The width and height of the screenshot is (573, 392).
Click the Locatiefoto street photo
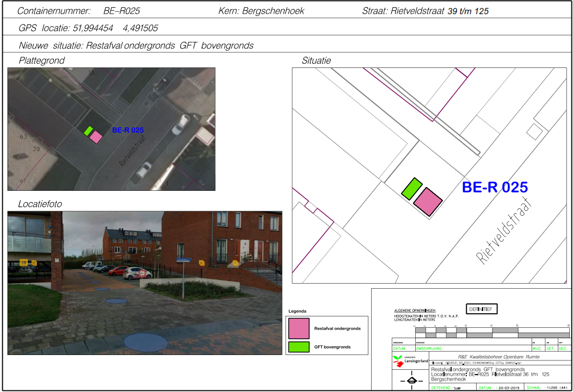(144, 283)
